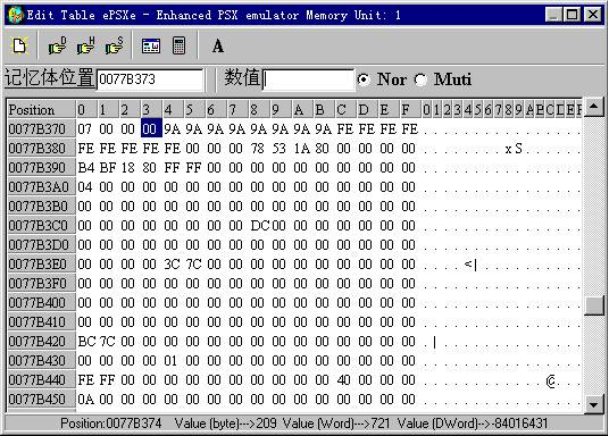This screenshot has height=436, width=608.
Task: Click the empty value input field
Action: point(308,80)
